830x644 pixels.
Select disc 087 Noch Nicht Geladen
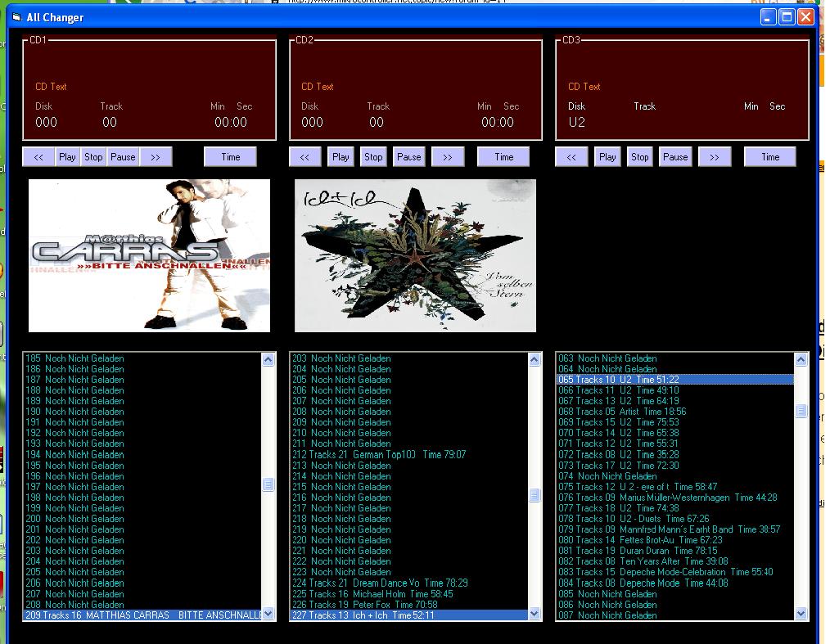pos(675,615)
